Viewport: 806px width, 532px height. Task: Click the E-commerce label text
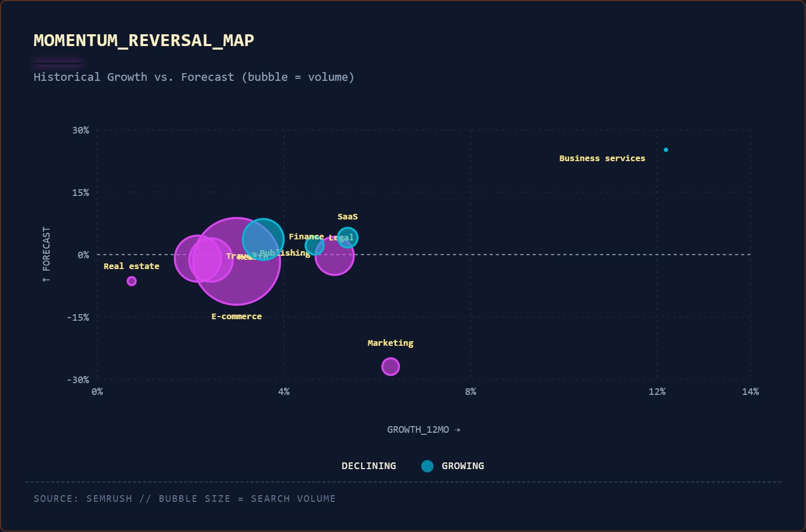click(x=236, y=317)
